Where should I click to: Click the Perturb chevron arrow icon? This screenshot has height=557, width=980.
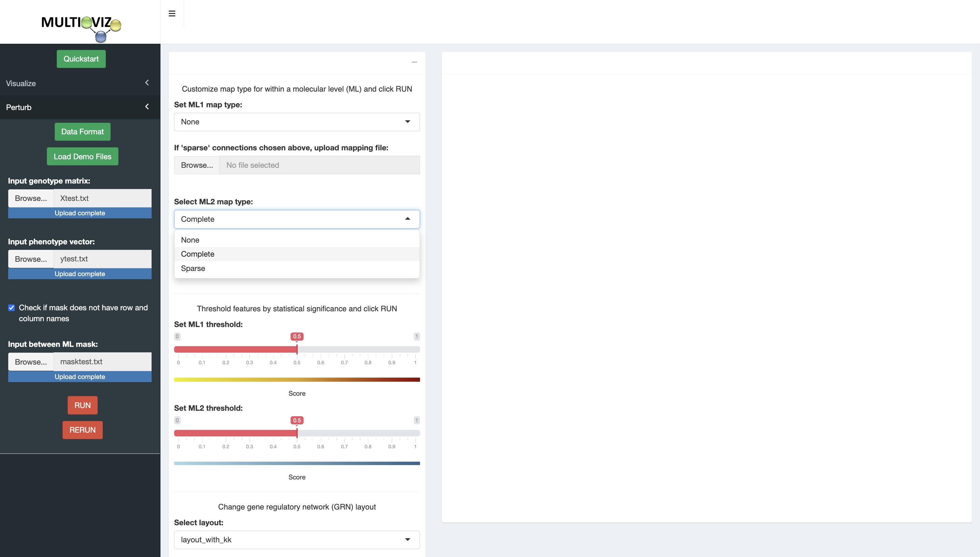click(x=147, y=107)
